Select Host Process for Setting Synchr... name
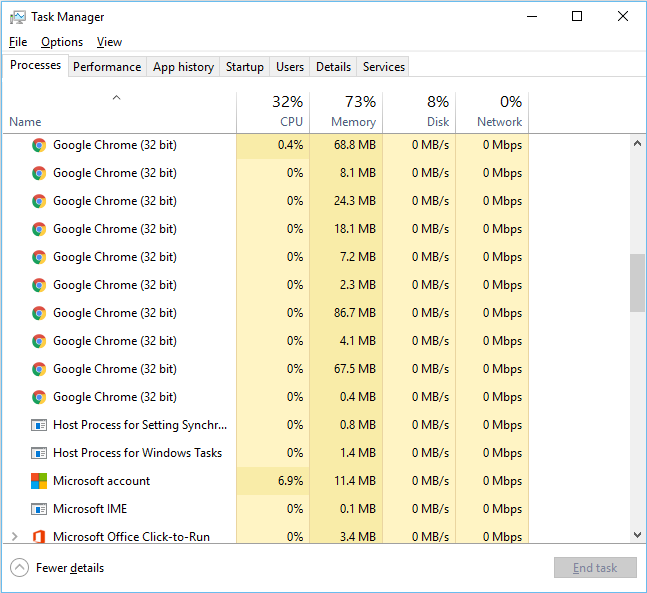This screenshot has height=593, width=647. pos(140,425)
